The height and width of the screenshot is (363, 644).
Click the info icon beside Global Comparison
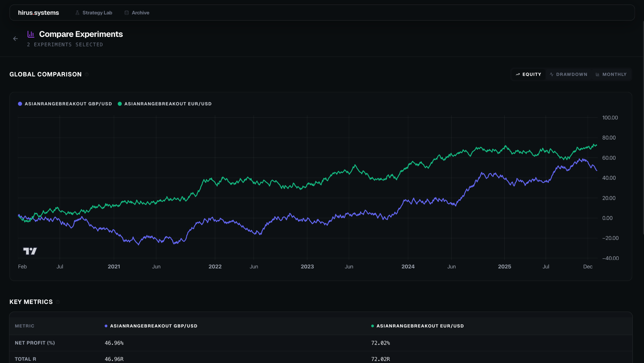pos(87,74)
